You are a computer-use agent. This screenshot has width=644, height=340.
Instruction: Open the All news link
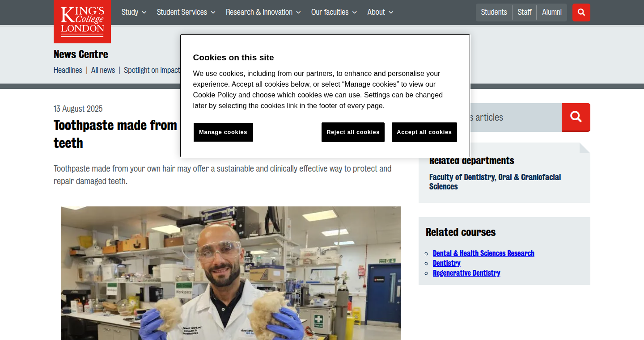click(x=103, y=70)
